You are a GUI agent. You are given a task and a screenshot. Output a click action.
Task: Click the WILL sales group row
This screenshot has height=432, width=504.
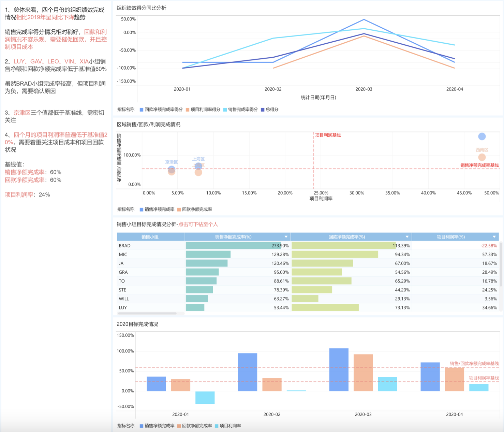(308, 299)
